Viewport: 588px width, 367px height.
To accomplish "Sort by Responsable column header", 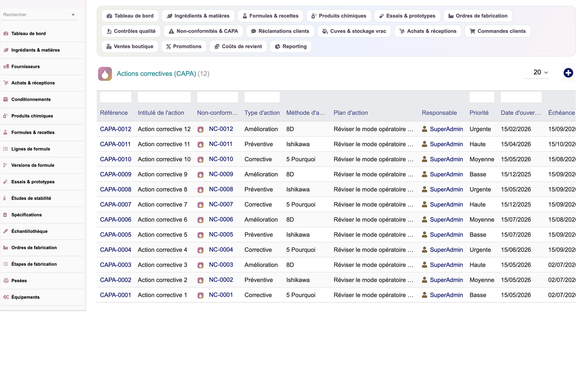I will pos(439,113).
